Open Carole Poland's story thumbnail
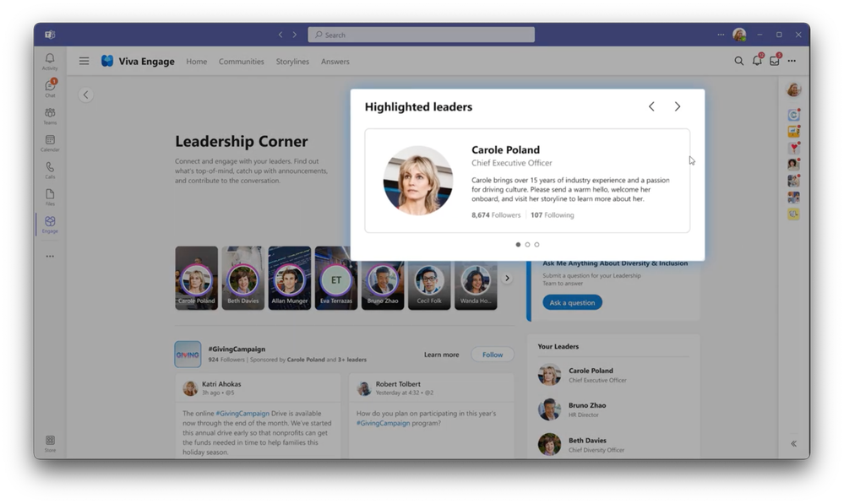Viewport: 844px width, 504px height. [x=197, y=278]
